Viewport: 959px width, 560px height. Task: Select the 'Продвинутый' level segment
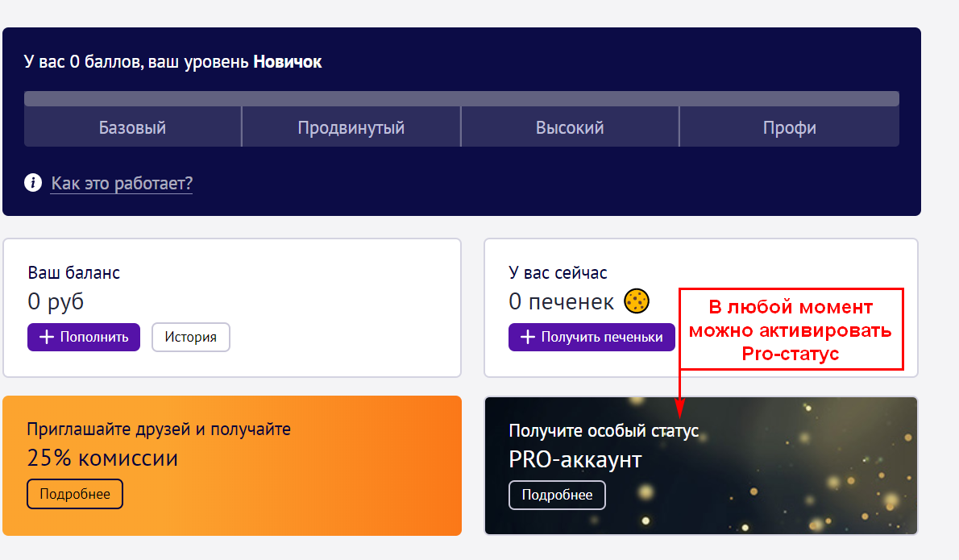pos(351,127)
